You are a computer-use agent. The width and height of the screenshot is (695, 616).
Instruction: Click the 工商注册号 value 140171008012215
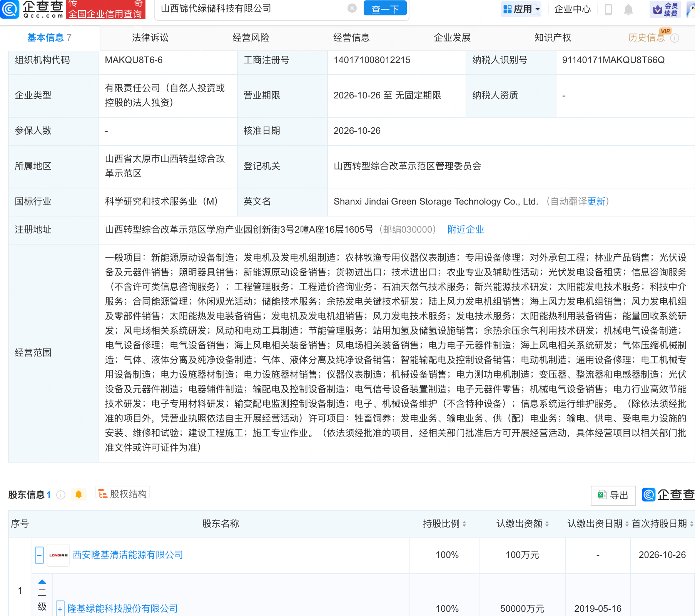point(372,60)
